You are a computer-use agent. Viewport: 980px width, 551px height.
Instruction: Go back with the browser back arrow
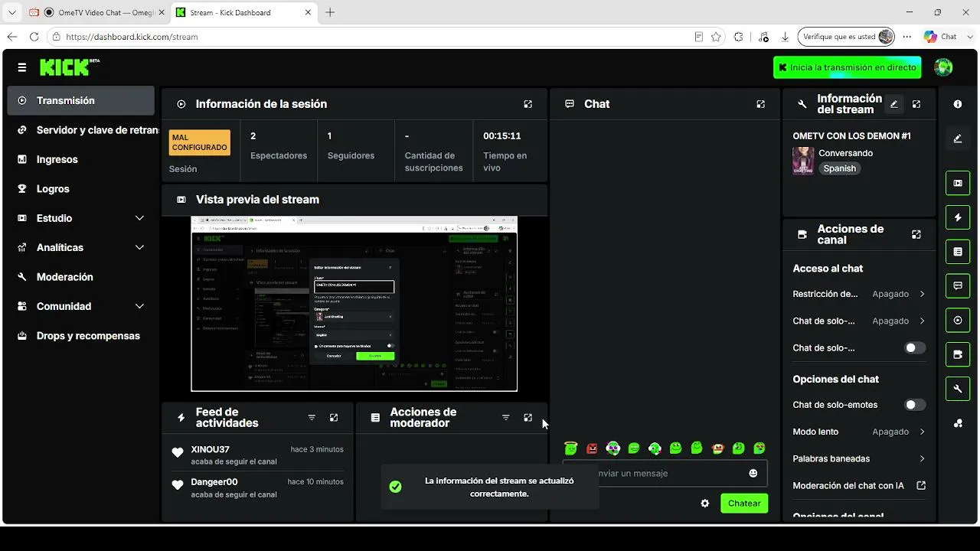click(x=12, y=37)
